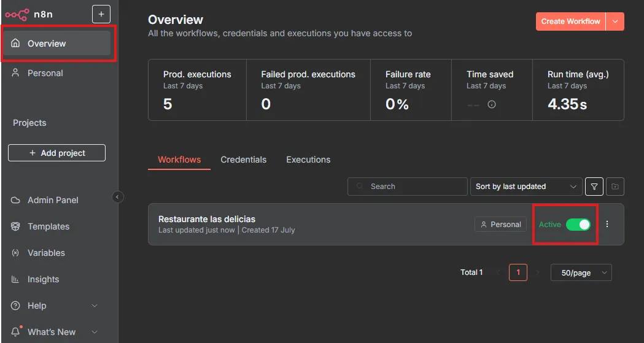Open the Sort by last updated dropdown

(x=526, y=187)
